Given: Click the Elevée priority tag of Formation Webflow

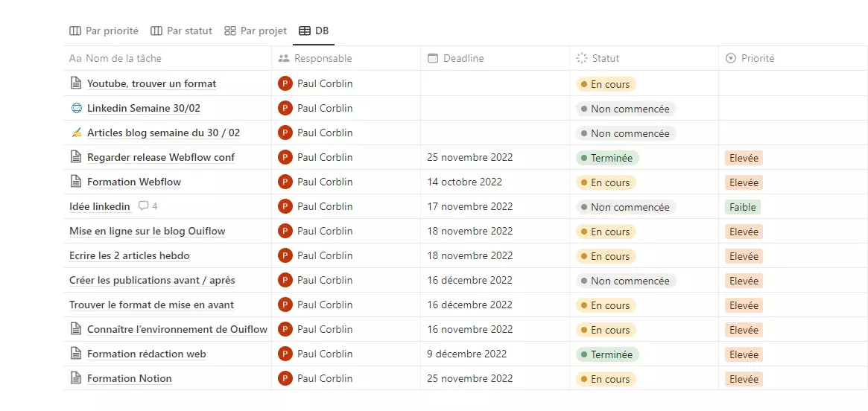Looking at the screenshot, I should [x=744, y=182].
